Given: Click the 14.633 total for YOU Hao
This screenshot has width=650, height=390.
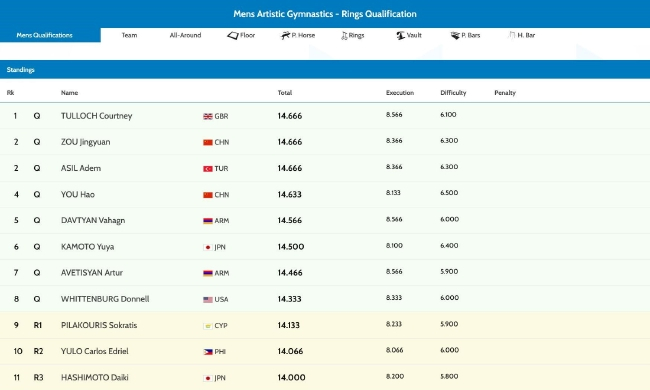Looking at the screenshot, I should (x=289, y=194).
